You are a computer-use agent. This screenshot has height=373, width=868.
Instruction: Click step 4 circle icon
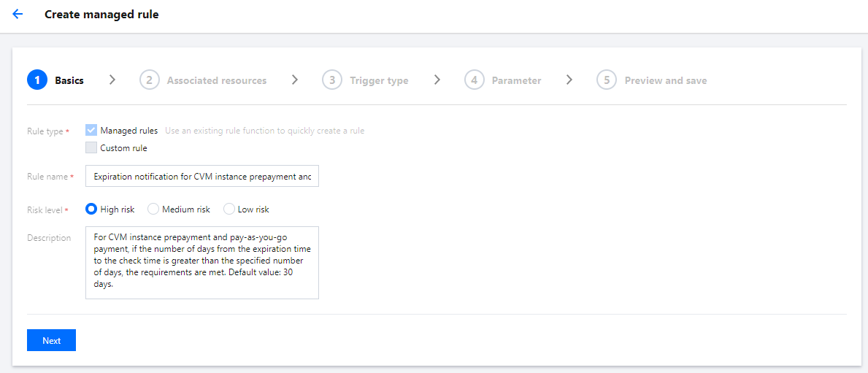tap(474, 80)
